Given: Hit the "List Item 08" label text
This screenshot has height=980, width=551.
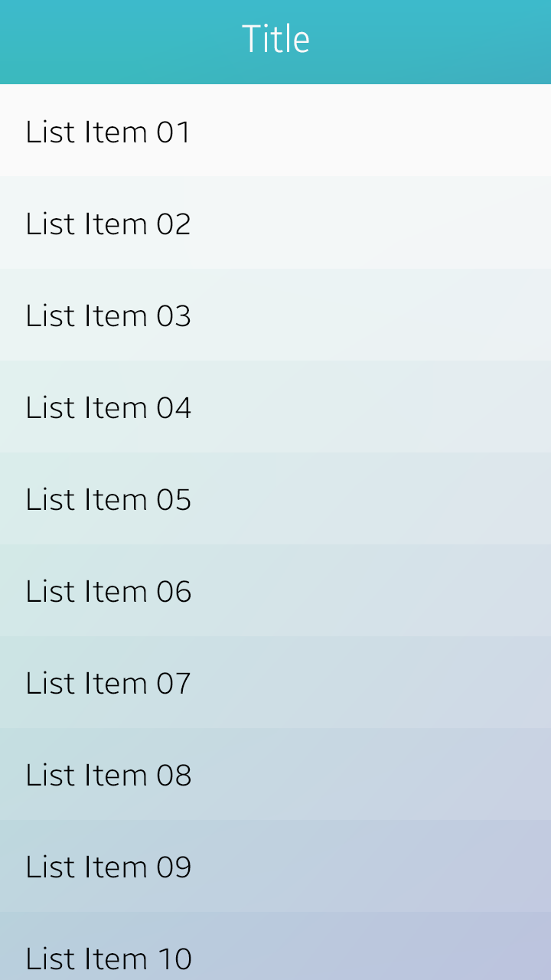Looking at the screenshot, I should 108,775.
